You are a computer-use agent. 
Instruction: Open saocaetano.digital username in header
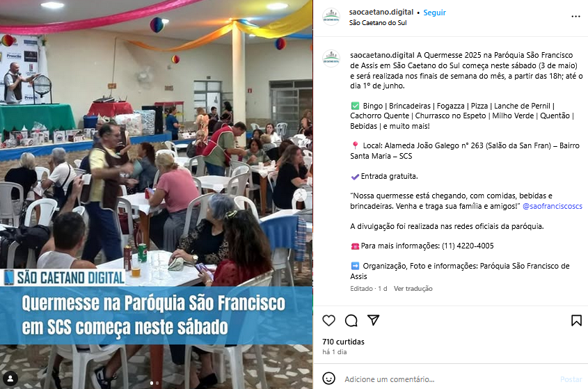click(x=381, y=12)
